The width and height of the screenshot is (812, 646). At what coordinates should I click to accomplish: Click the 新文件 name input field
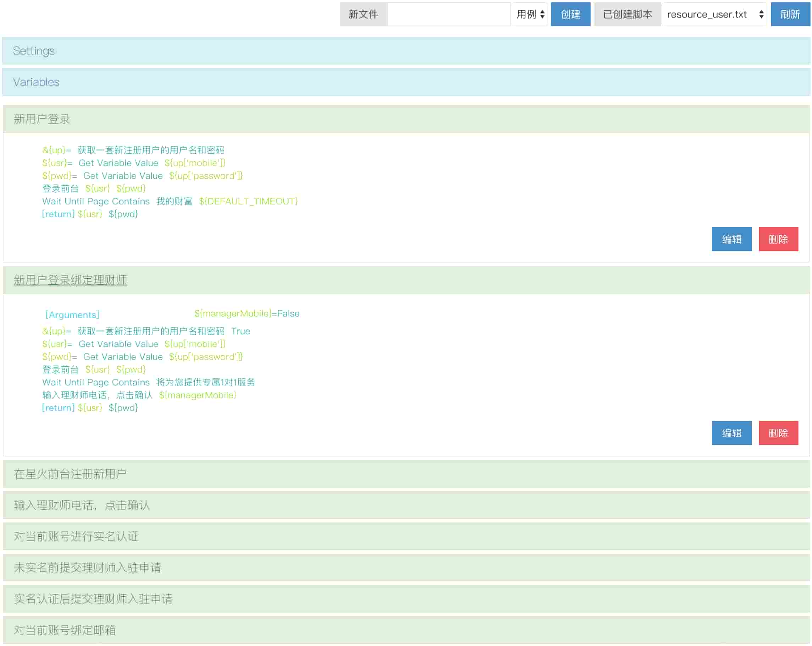pos(448,14)
